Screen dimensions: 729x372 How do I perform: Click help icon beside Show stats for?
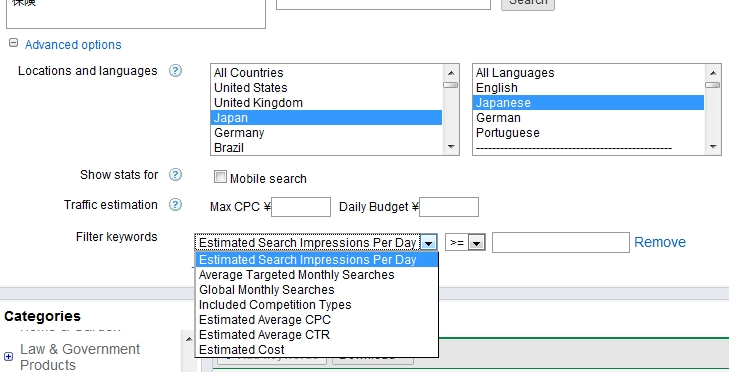(175, 175)
